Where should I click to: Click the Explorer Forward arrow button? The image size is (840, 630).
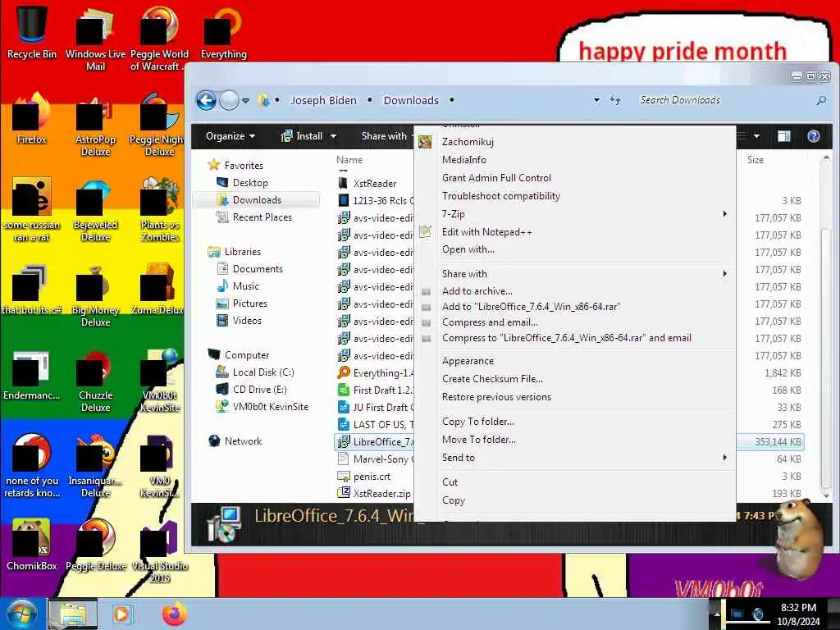pyautogui.click(x=230, y=100)
